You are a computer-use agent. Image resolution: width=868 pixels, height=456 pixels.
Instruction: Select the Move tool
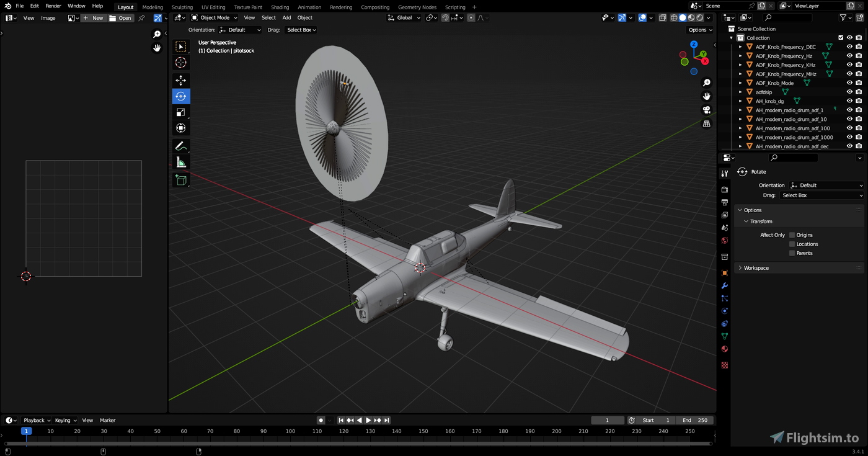(180, 80)
